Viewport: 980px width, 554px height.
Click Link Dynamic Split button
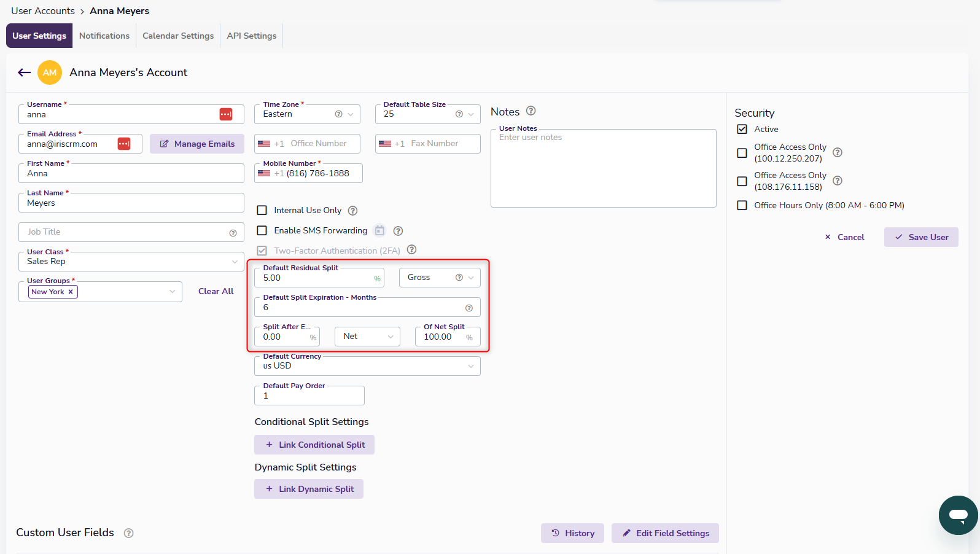(x=309, y=489)
